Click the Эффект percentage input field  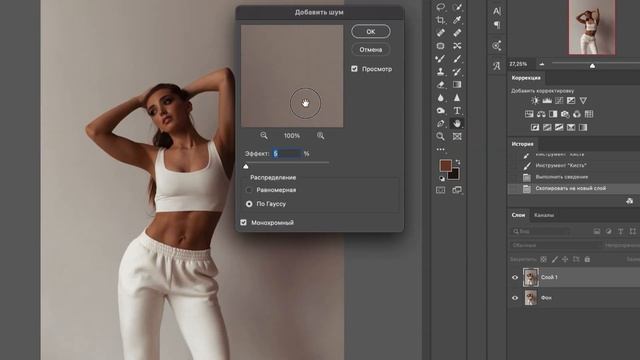point(288,153)
